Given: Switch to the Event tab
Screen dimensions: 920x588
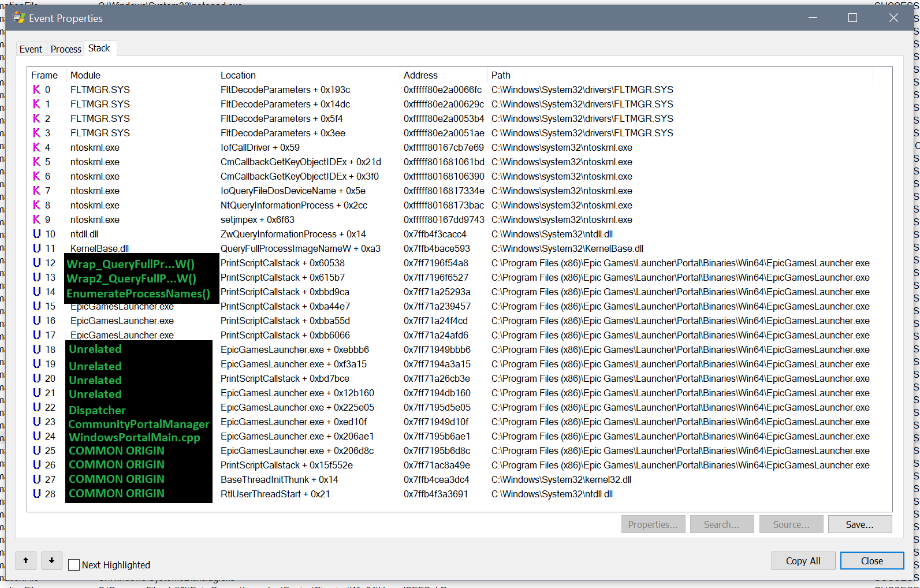Looking at the screenshot, I should pos(31,49).
